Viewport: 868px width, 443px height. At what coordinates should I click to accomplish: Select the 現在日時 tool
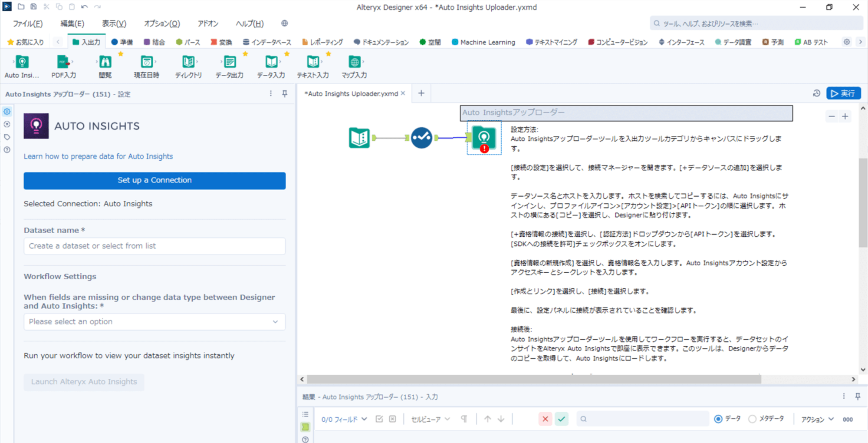click(147, 66)
